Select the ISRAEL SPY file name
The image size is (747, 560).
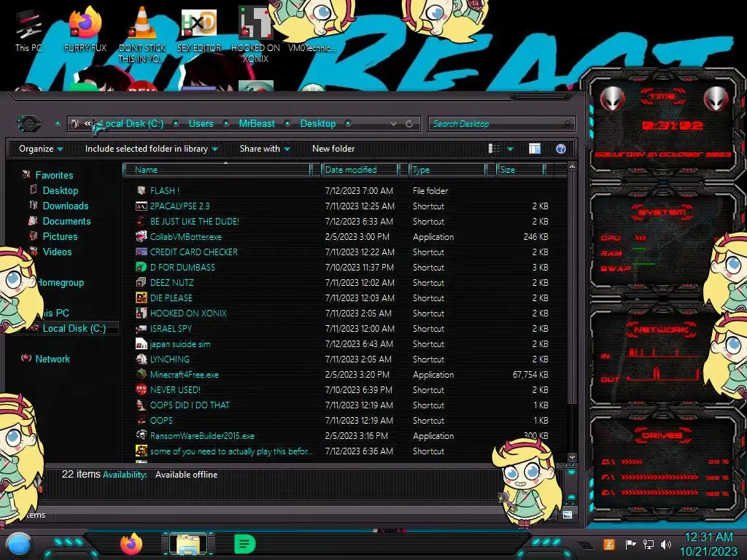171,329
